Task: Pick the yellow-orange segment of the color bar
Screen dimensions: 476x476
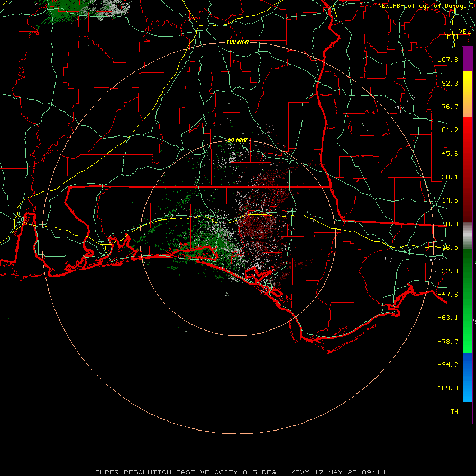Action: click(467, 94)
